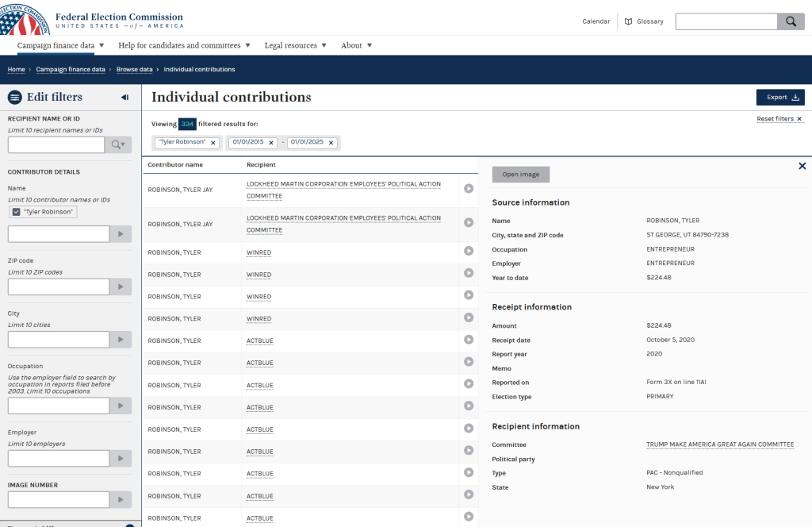
Task: Collapse the Edit filters panel arrow
Action: [x=124, y=97]
